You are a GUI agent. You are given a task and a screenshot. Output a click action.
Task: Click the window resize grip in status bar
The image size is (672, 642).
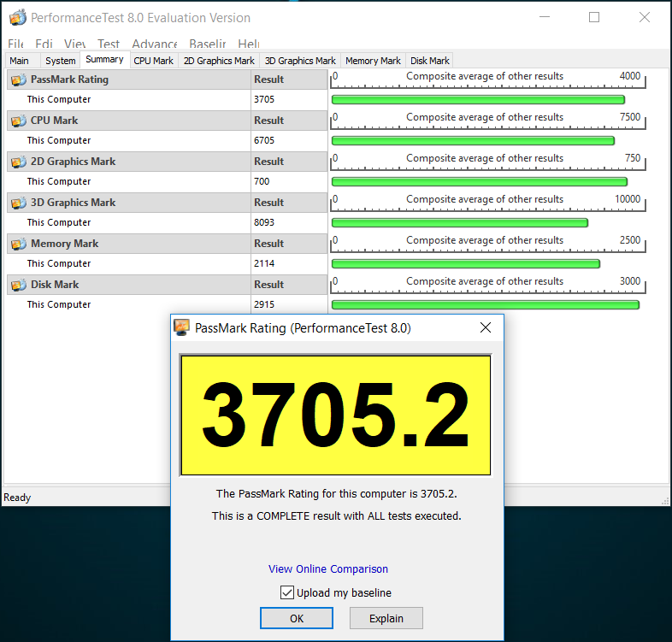tap(665, 501)
